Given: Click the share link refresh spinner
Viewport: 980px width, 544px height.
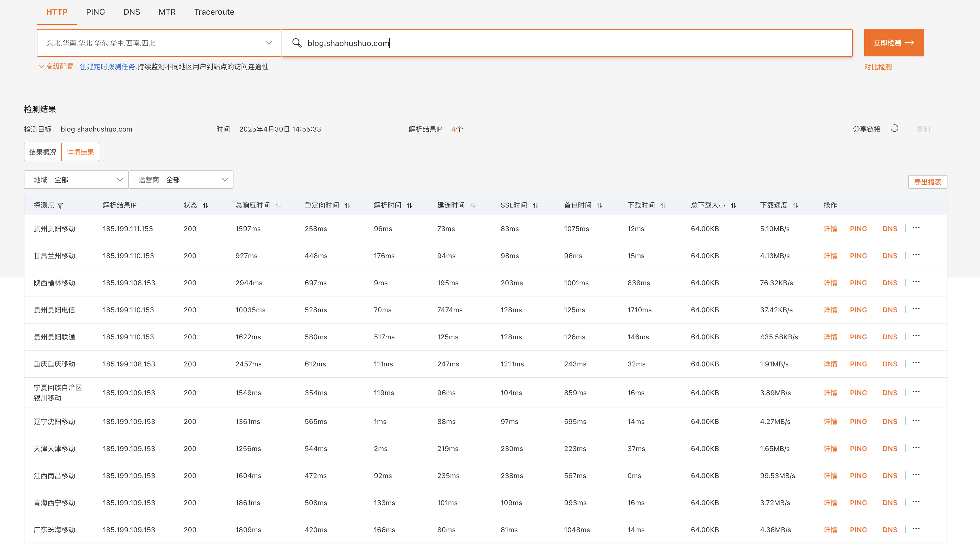Looking at the screenshot, I should click(x=894, y=129).
